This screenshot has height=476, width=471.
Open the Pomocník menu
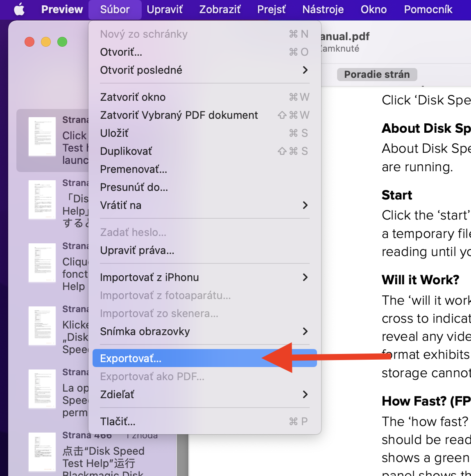pyautogui.click(x=428, y=9)
